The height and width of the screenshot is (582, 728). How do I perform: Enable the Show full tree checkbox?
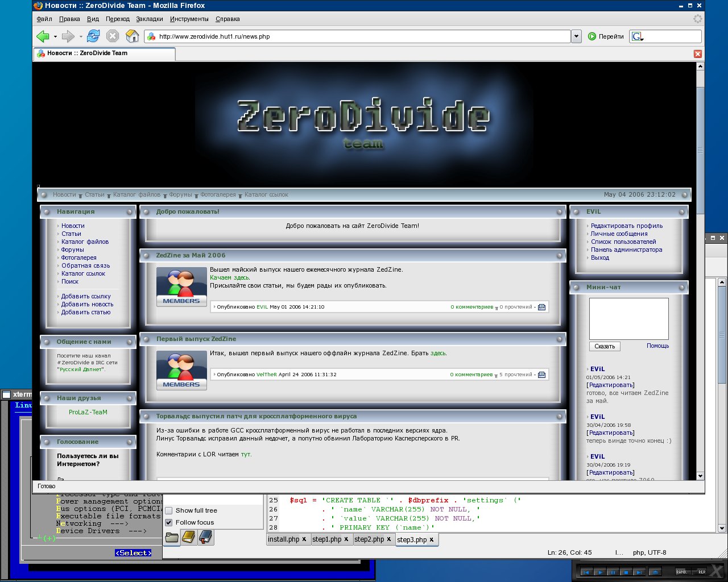click(169, 510)
